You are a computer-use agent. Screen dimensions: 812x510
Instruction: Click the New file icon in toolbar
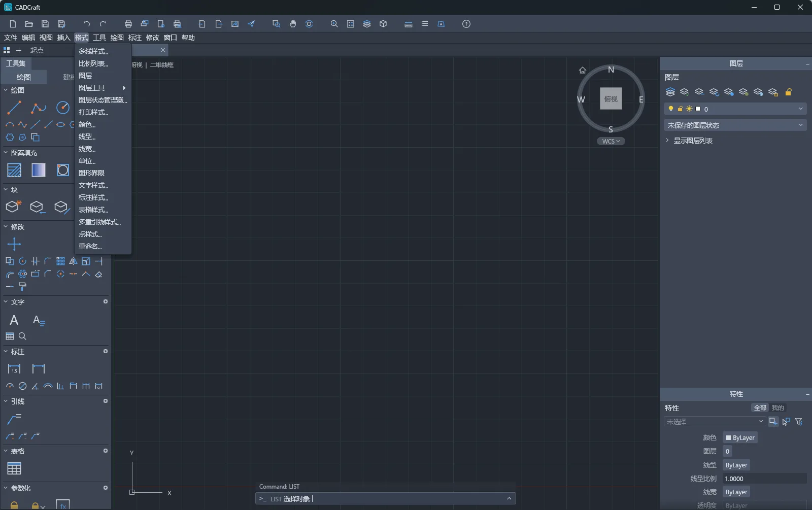coord(13,24)
